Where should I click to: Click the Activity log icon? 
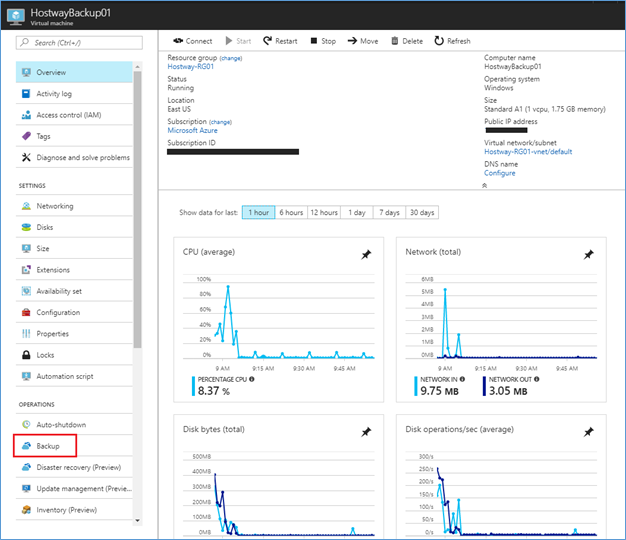26,93
